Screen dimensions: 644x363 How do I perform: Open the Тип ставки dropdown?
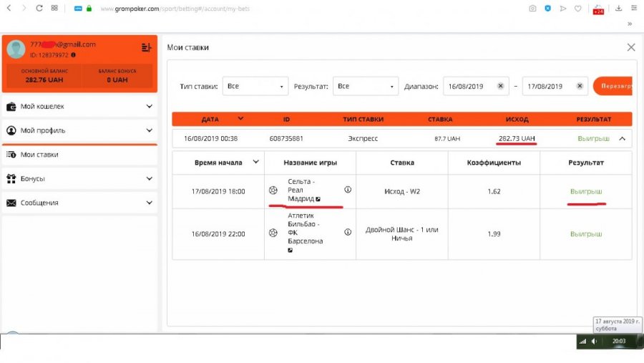coord(255,86)
